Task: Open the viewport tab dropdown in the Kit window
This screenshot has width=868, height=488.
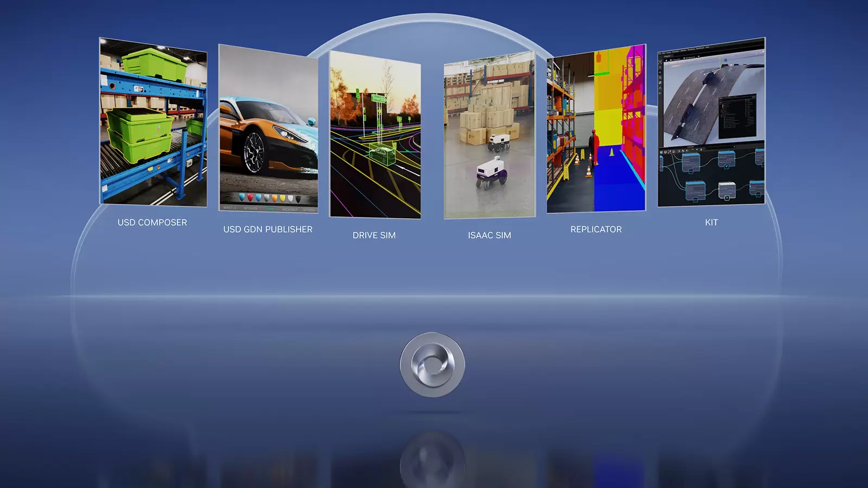Action: [x=668, y=56]
